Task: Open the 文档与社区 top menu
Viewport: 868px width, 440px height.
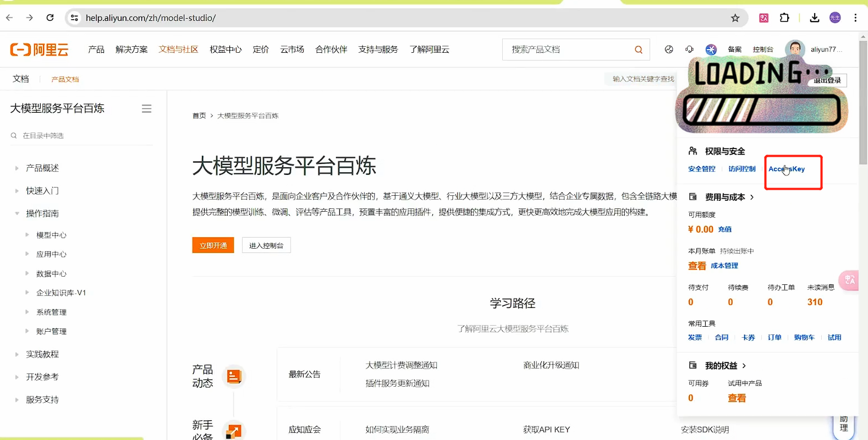Action: pos(178,50)
